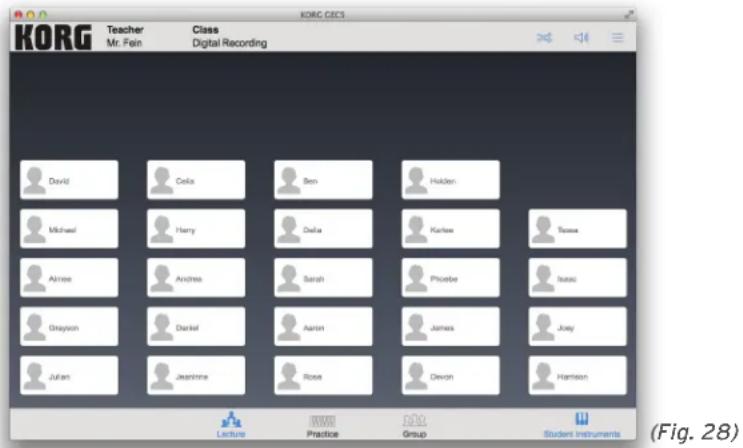743x448 pixels.
Task: Click the Isaac student card
Action: pos(578,277)
